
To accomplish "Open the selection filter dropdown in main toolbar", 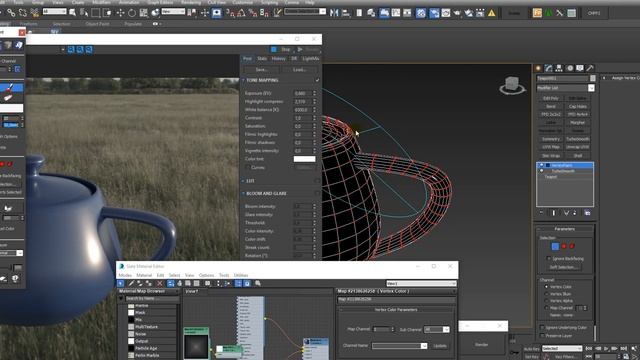I will [54, 12].
